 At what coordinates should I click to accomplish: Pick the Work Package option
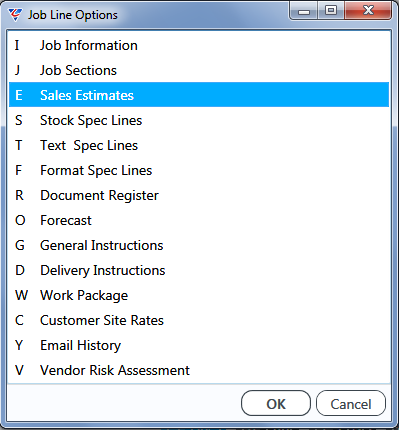click(199, 295)
